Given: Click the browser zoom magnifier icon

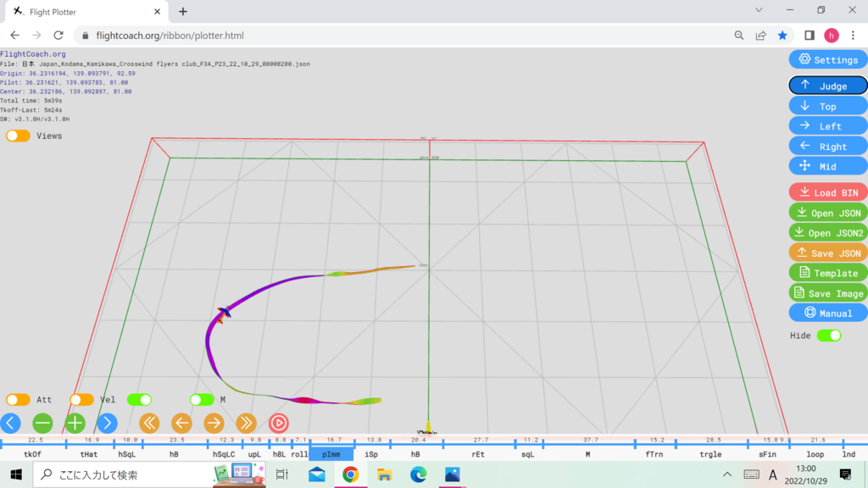Looking at the screenshot, I should (x=739, y=36).
